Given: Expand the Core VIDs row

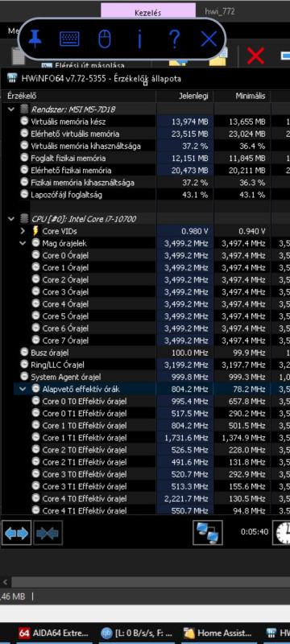Looking at the screenshot, I should coord(23,231).
